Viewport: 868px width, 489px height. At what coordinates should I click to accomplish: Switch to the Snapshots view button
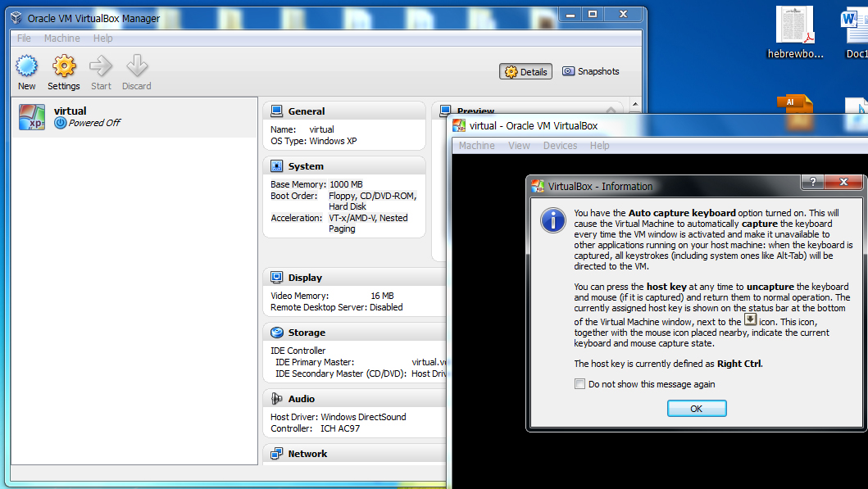coord(591,71)
